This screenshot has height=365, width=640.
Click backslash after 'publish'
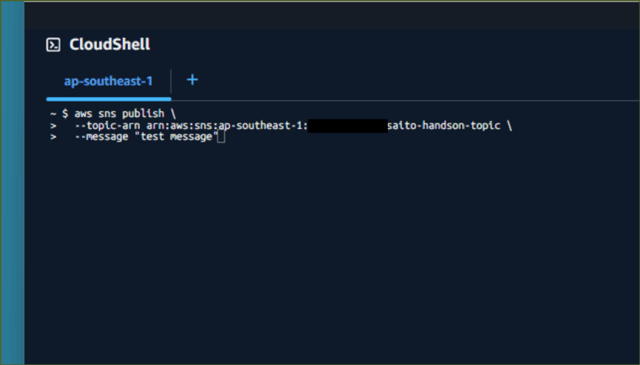click(173, 114)
